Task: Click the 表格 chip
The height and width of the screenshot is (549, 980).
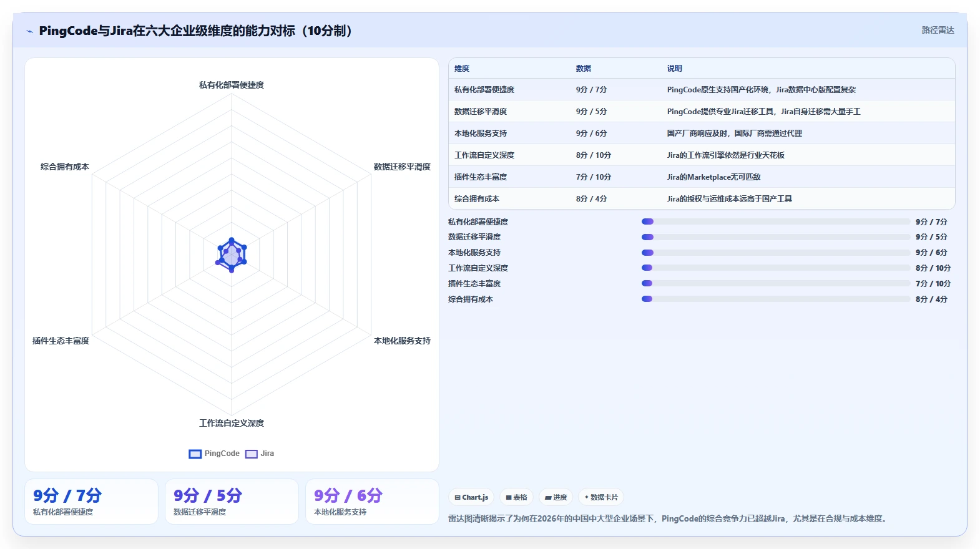Action: [x=516, y=497]
